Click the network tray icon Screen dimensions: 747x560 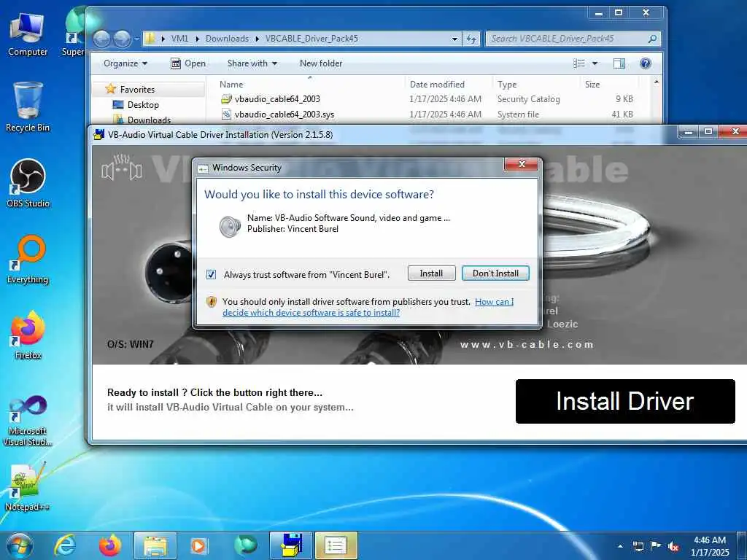pos(638,546)
